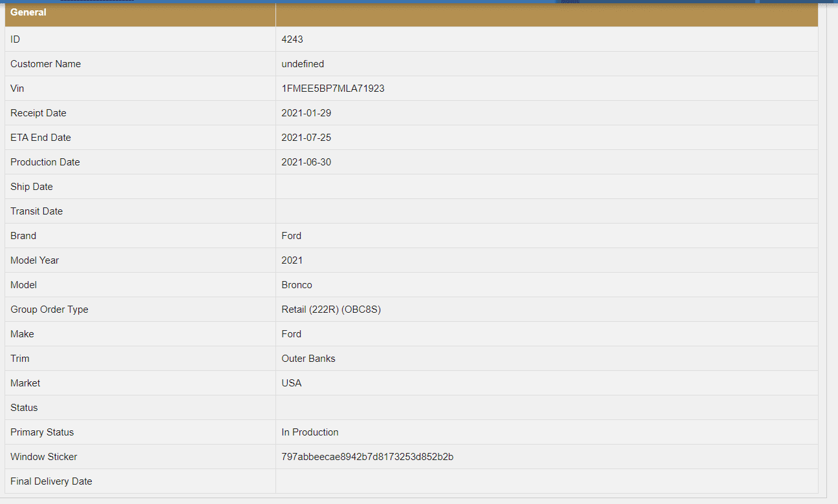Select the model value Bronco
Image resolution: width=838 pixels, height=504 pixels.
pos(297,285)
